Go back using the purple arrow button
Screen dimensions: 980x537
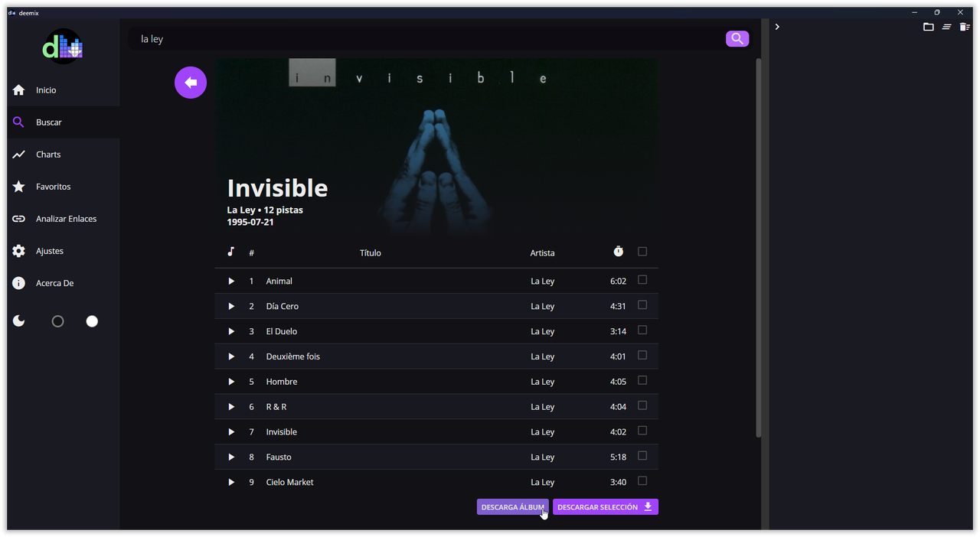[x=191, y=83]
